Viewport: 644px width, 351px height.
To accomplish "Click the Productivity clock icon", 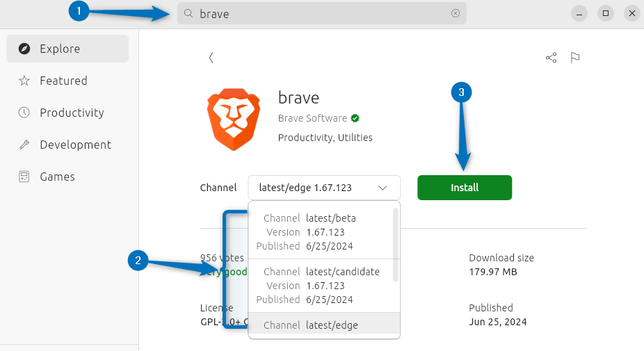I will point(24,113).
